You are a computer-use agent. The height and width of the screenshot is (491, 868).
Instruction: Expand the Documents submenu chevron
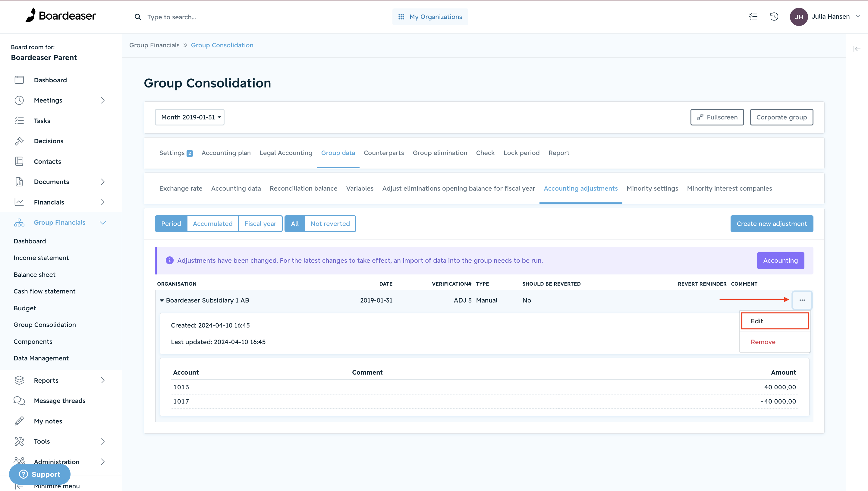pyautogui.click(x=103, y=182)
